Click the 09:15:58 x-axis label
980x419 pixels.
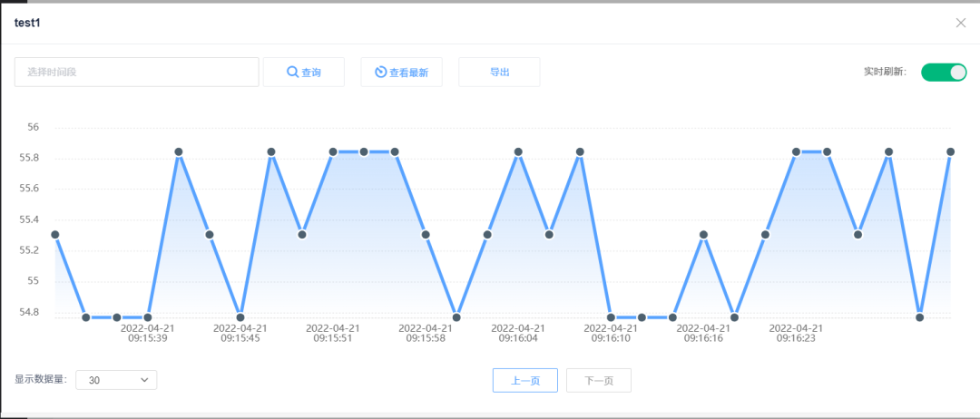pyautogui.click(x=425, y=334)
